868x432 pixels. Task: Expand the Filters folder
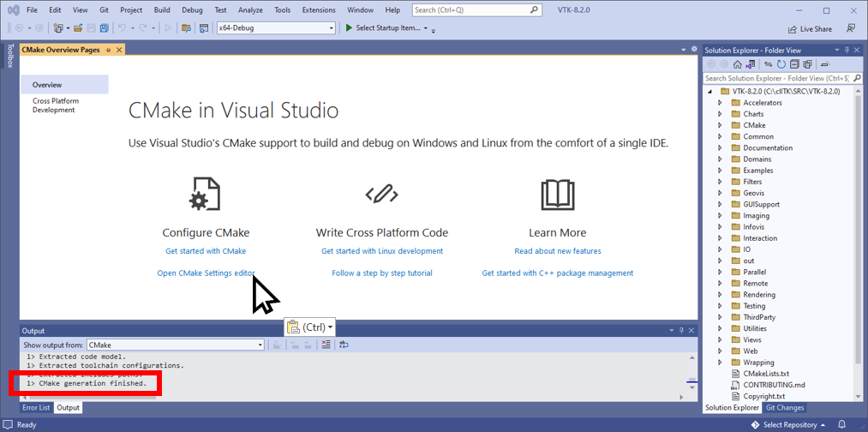720,182
